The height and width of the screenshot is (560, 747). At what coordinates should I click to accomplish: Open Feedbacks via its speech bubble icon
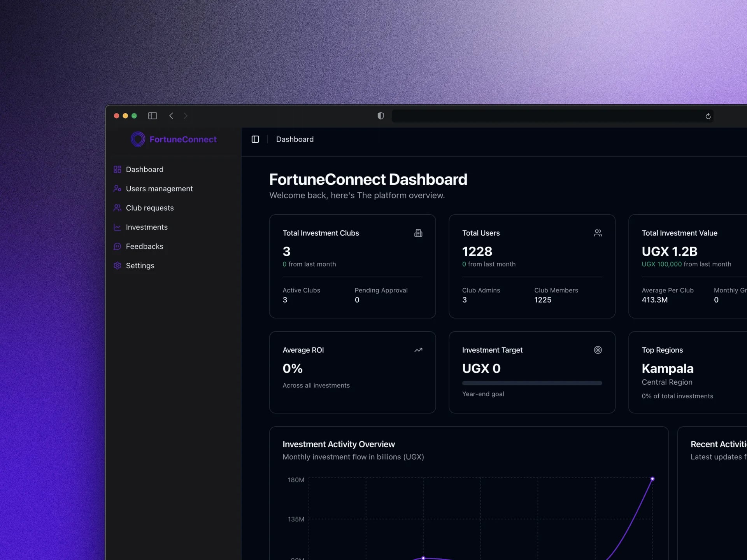click(x=117, y=246)
